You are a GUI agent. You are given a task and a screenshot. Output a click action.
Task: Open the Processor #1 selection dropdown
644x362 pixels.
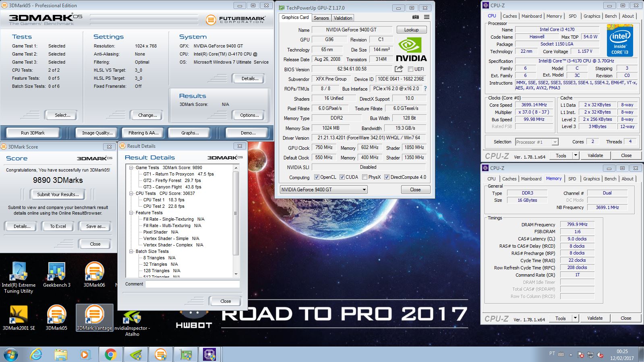(536, 142)
